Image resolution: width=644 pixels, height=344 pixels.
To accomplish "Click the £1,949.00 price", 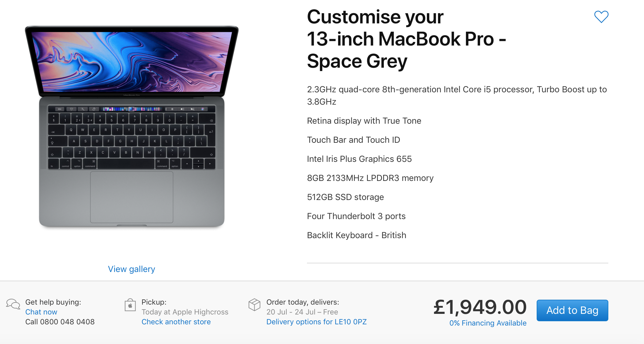I will coord(480,307).
